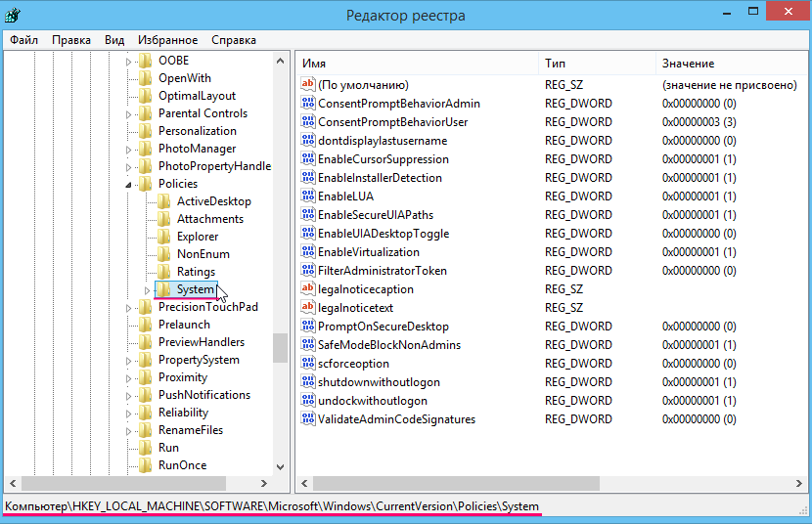
Task: Click the EnableUIADesktopToggle value icon
Action: click(307, 234)
